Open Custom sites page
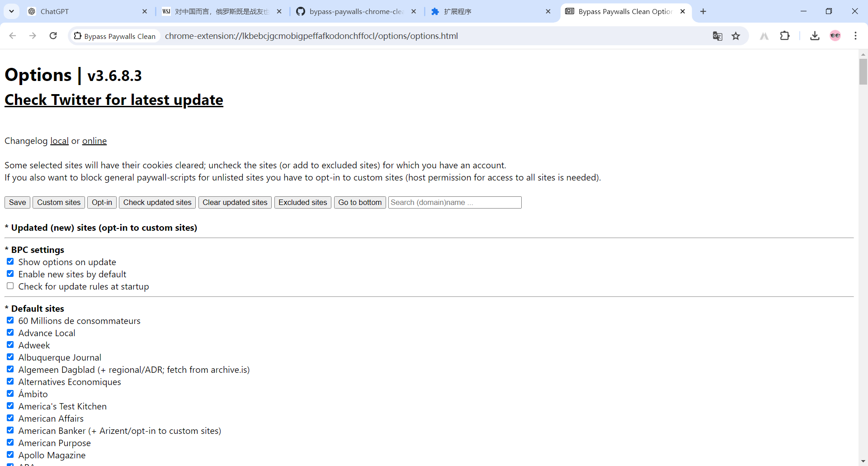The height and width of the screenshot is (466, 868). click(59, 202)
